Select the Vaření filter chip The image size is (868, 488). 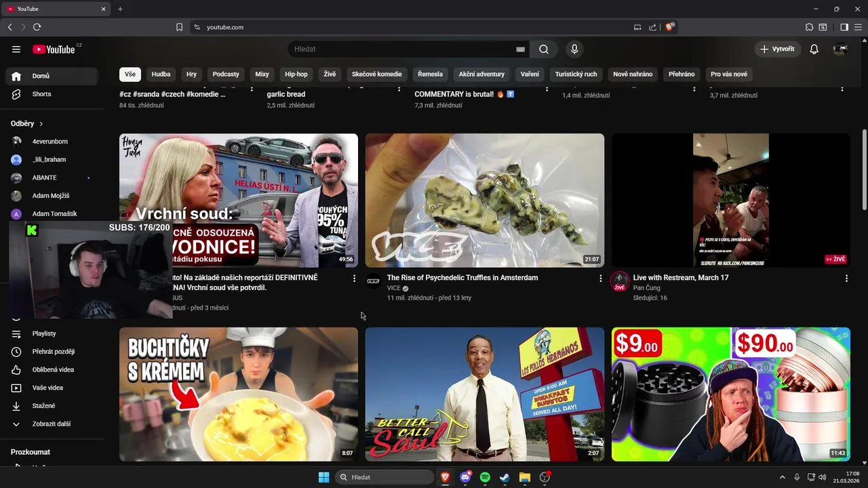530,75
